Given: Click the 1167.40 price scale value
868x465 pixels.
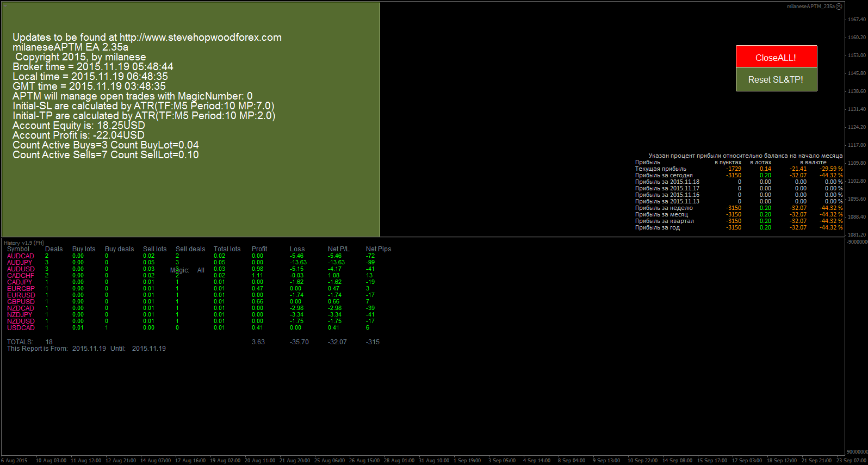Looking at the screenshot, I should [x=857, y=20].
